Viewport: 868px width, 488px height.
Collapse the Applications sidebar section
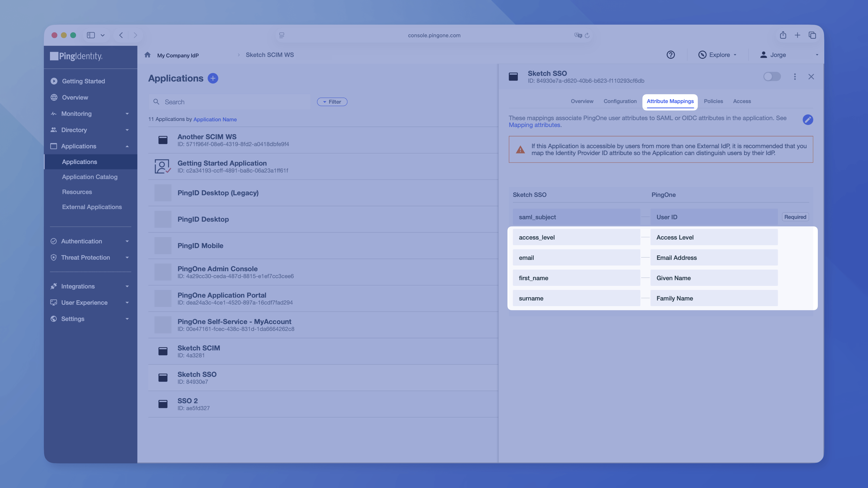coord(127,146)
